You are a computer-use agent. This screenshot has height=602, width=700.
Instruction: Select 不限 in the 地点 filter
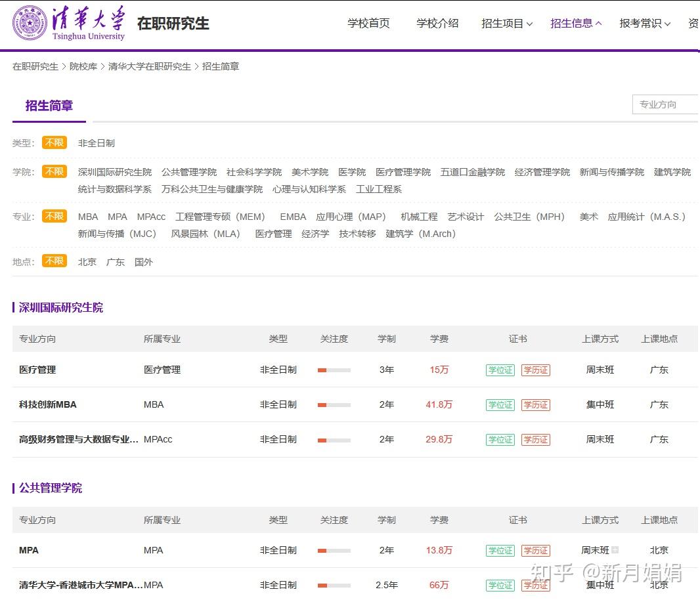point(55,261)
